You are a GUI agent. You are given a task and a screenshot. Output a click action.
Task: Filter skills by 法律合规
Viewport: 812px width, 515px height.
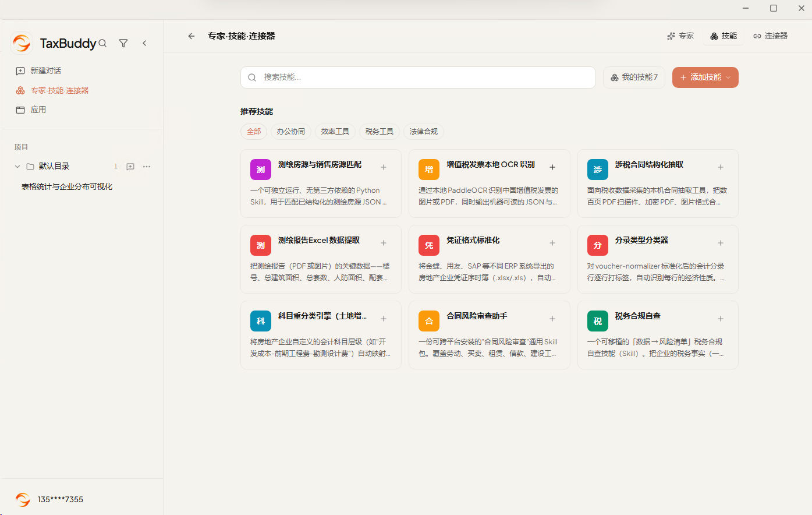[424, 132]
